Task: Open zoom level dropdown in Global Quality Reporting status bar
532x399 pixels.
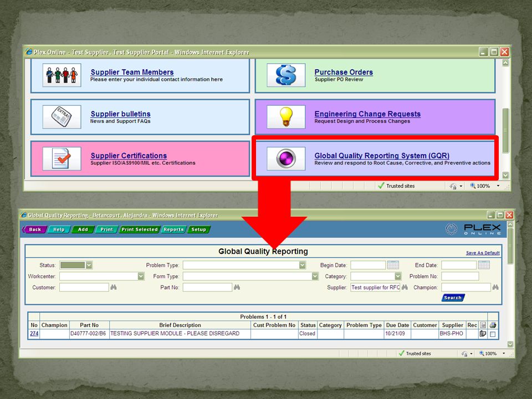Action: click(x=504, y=354)
